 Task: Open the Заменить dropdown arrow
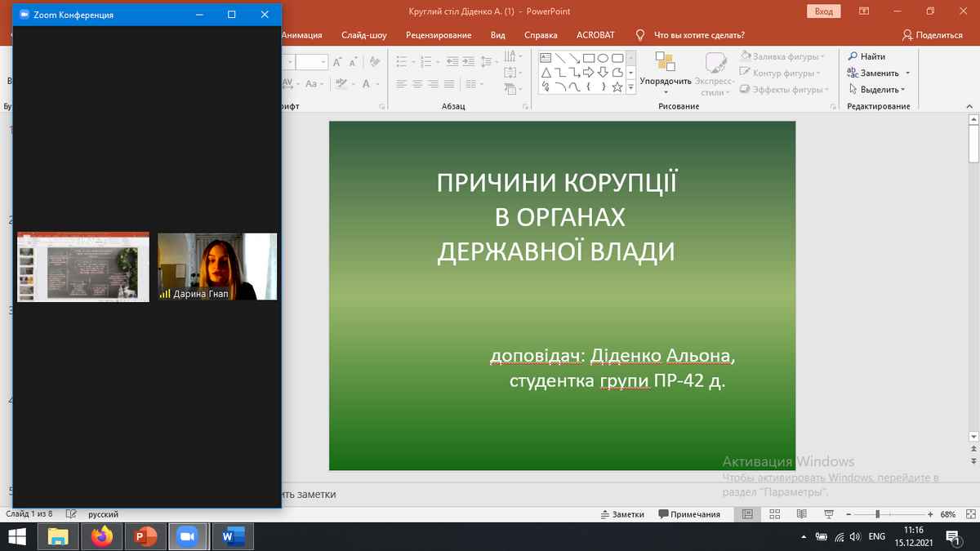click(x=907, y=73)
